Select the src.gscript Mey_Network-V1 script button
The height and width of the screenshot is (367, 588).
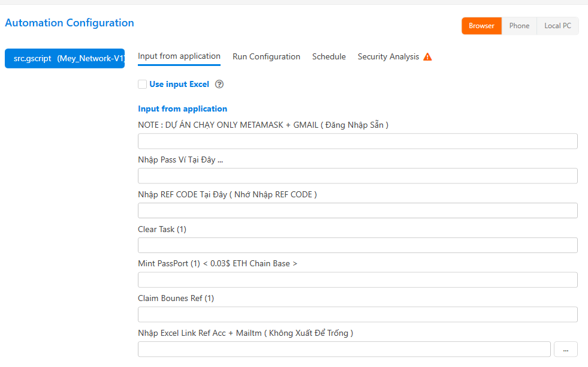pyautogui.click(x=65, y=58)
